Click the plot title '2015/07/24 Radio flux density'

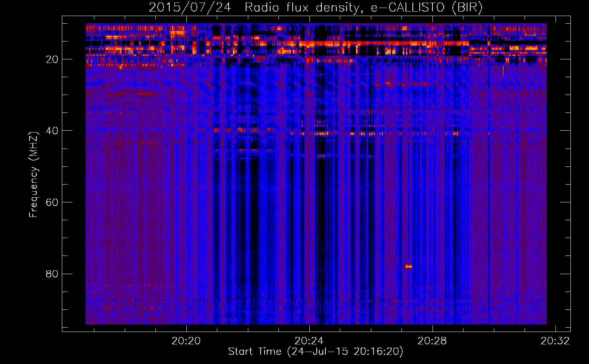[x=316, y=7]
